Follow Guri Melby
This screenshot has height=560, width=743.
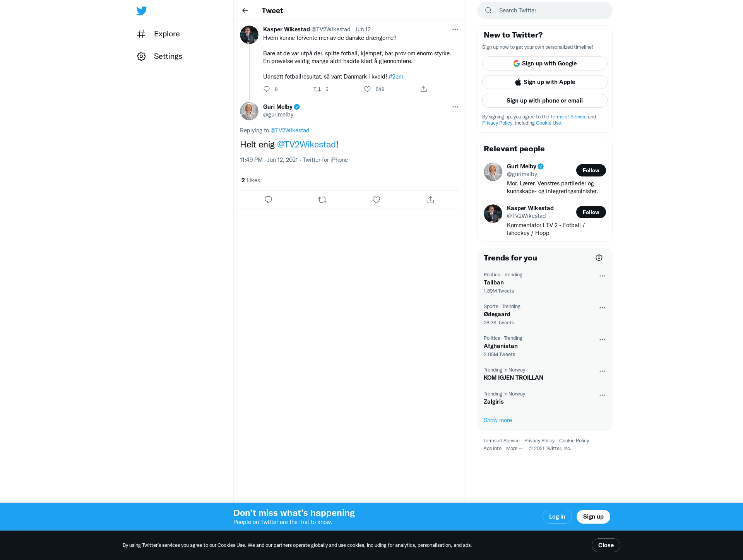pos(591,170)
